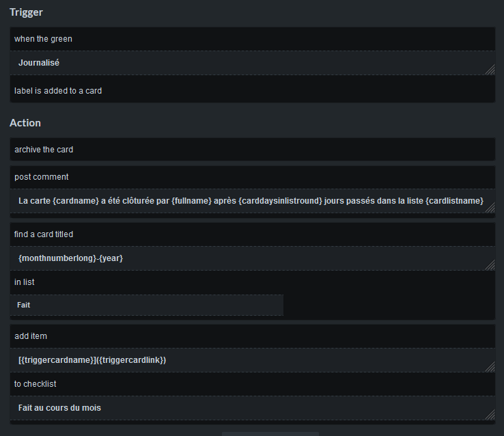This screenshot has height=436, width=504.
Task: Click the Journalisé label name field
Action: coord(252,63)
